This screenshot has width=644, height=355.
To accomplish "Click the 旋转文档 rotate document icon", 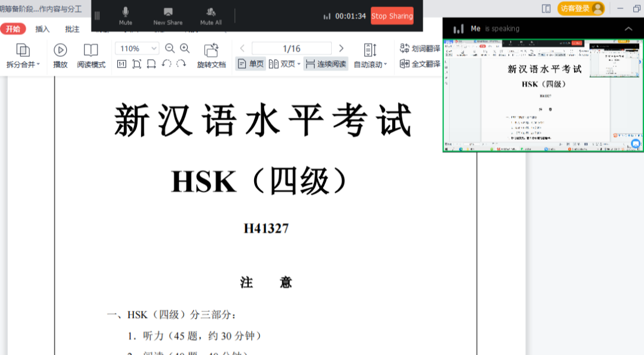I will [211, 56].
